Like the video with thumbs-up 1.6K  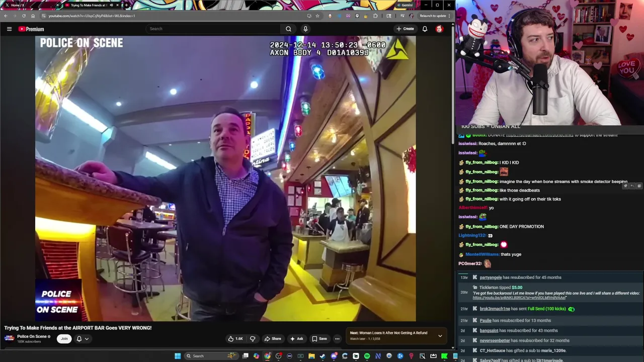click(235, 339)
